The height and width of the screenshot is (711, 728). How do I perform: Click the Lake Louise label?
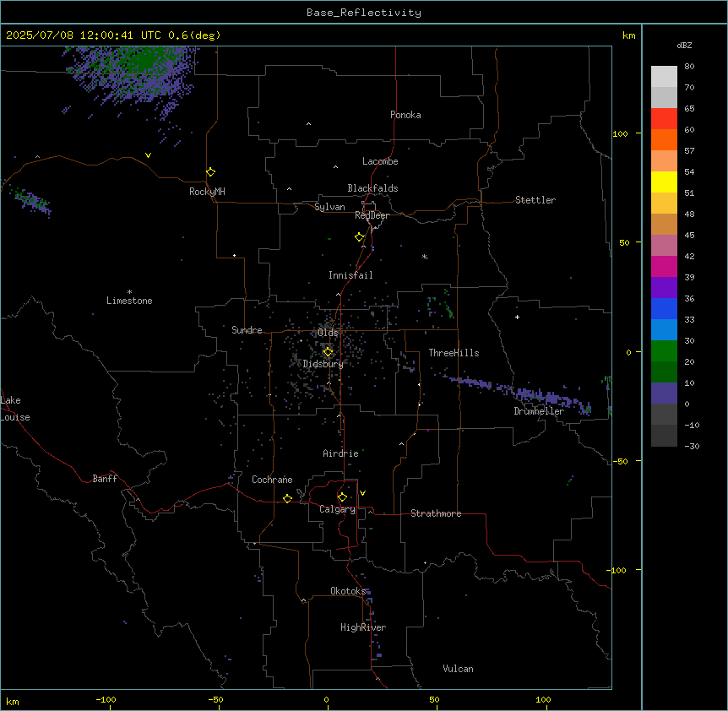pos(15,409)
